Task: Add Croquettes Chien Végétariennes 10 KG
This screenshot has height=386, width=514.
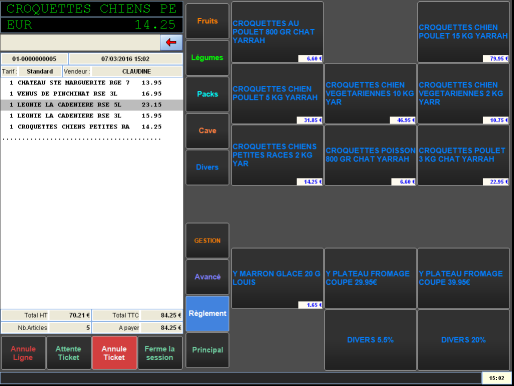Action: pyautogui.click(x=370, y=94)
